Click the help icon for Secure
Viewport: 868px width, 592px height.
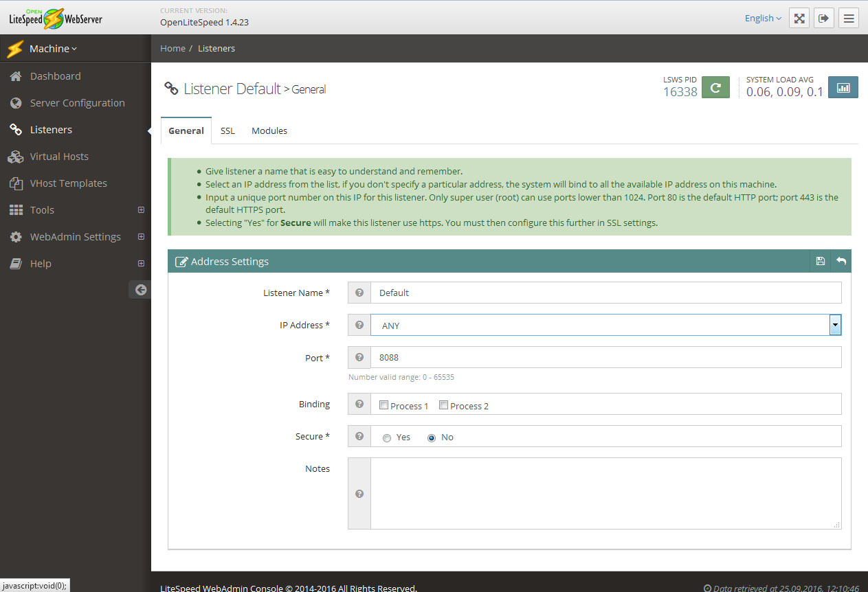(x=359, y=436)
